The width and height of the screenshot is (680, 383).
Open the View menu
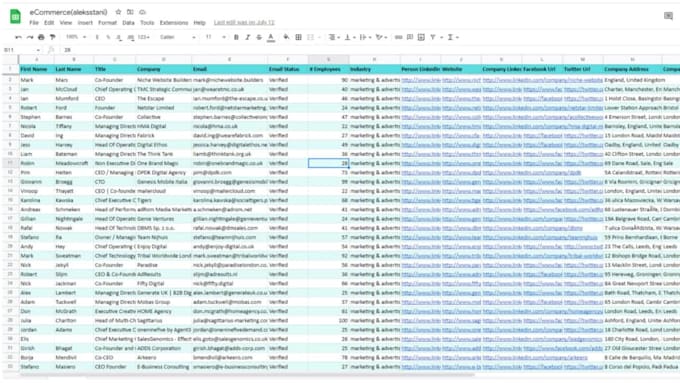click(65, 23)
